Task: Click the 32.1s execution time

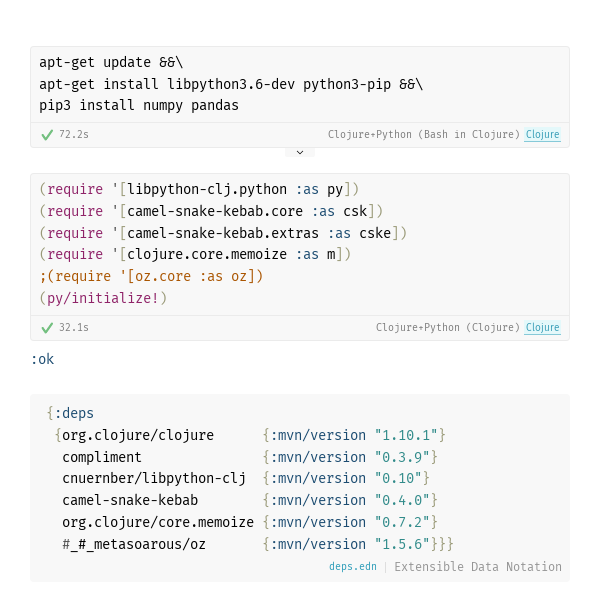Action: pyautogui.click(x=74, y=328)
